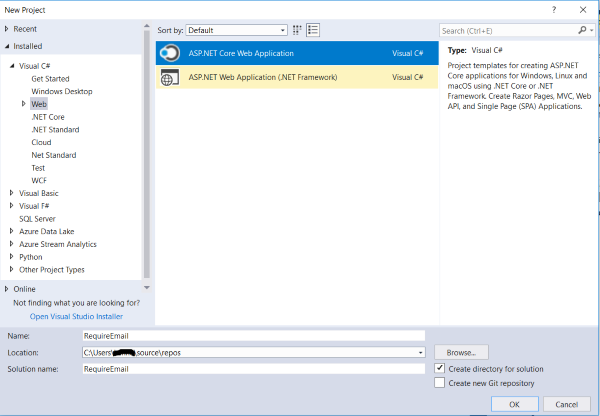The width and height of the screenshot is (600, 416).
Task: Expand the Web node arrow
Action: tap(24, 104)
